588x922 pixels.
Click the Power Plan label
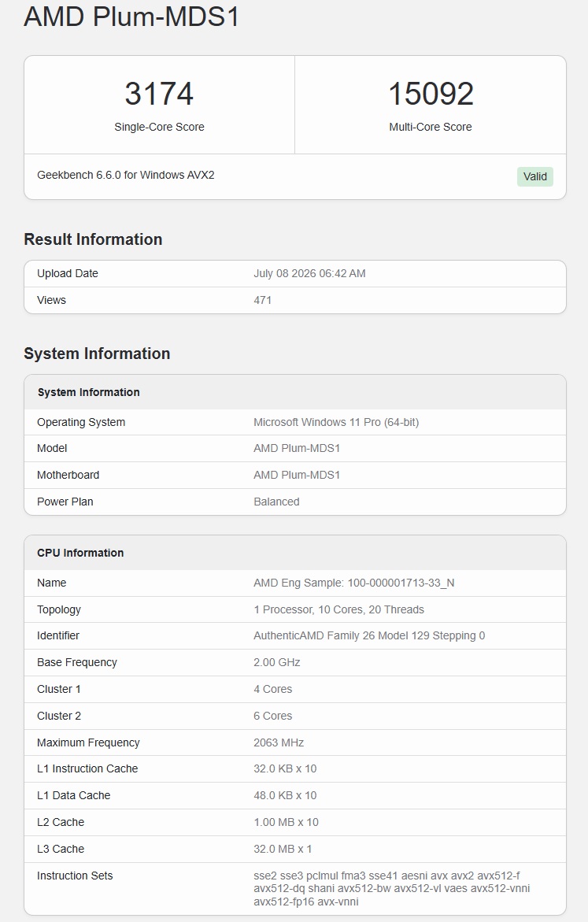click(x=65, y=502)
